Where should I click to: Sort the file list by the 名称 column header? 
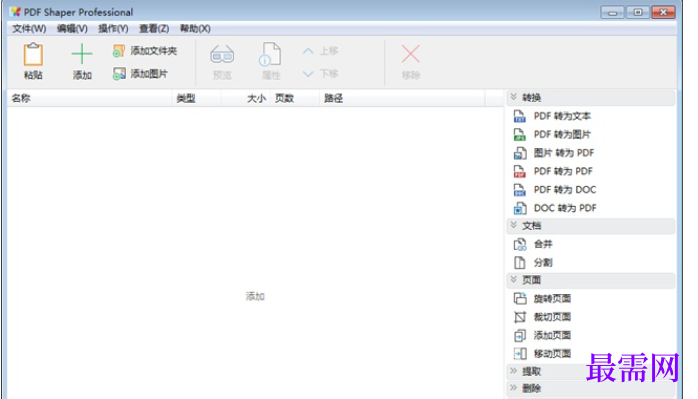[89, 98]
